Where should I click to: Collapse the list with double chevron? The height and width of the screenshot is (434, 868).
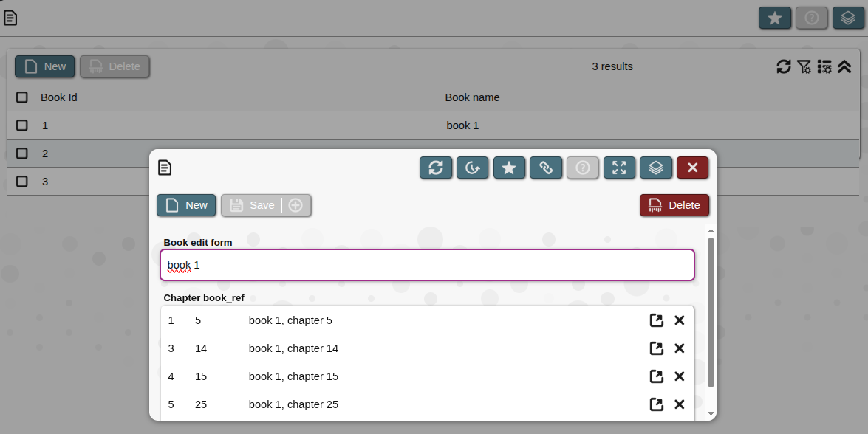(844, 66)
